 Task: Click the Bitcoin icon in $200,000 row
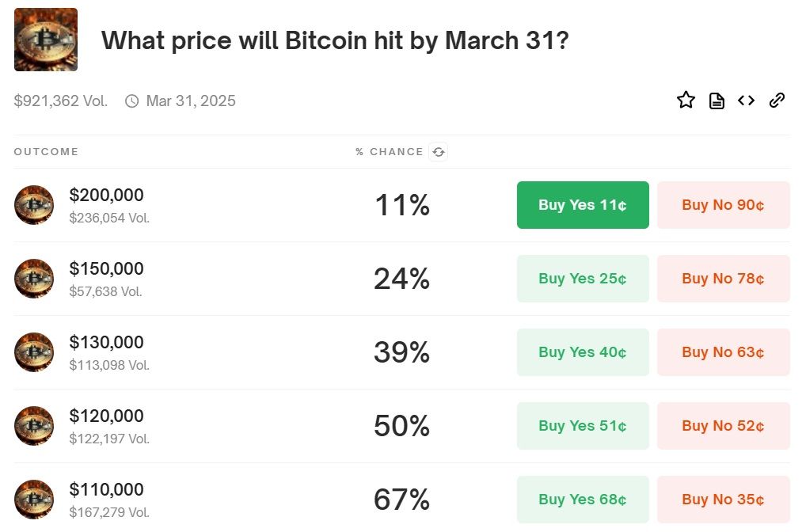(34, 205)
